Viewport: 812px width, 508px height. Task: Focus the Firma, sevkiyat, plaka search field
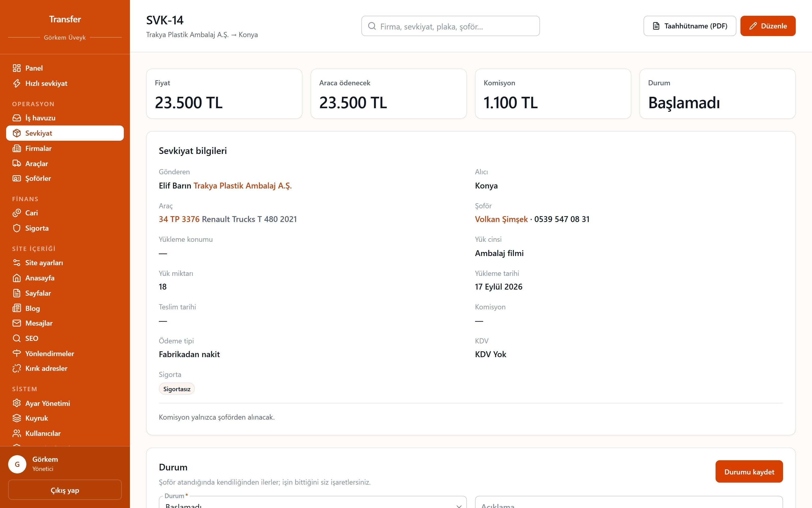pyautogui.click(x=450, y=26)
